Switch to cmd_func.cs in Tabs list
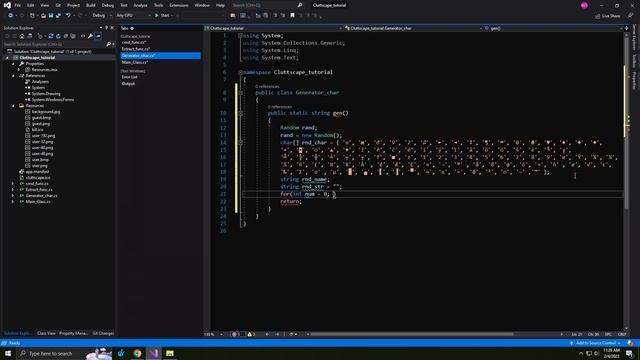Image resolution: width=640 pixels, height=360 pixels. (134, 42)
